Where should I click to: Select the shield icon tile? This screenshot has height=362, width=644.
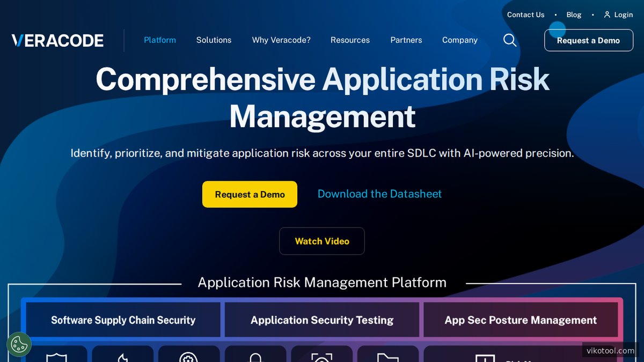tap(56, 355)
